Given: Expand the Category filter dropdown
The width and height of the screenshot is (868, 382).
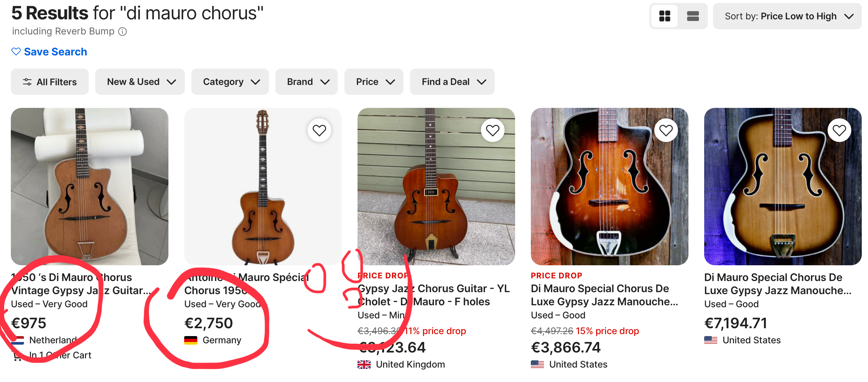Looking at the screenshot, I should tap(230, 82).
